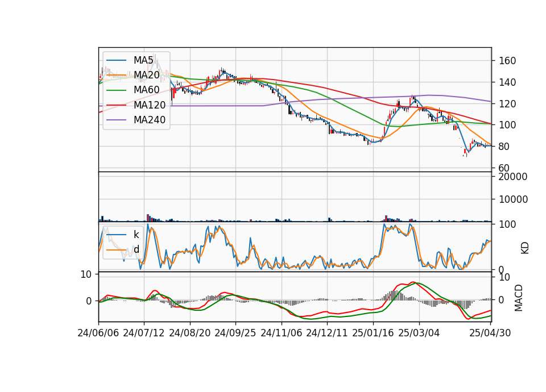
Task: Click the 80 price axis label
Action: (x=504, y=147)
